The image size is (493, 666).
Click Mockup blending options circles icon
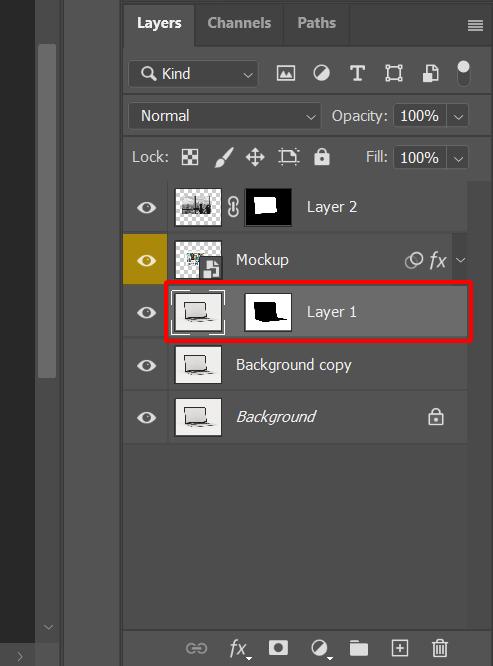tap(414, 260)
